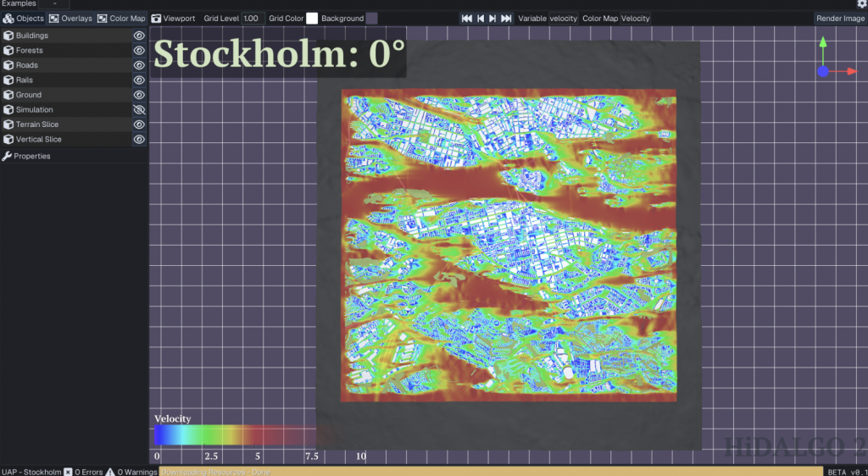Image resolution: width=868 pixels, height=476 pixels.
Task: Select the Terrain Slice object row
Action: pos(66,125)
